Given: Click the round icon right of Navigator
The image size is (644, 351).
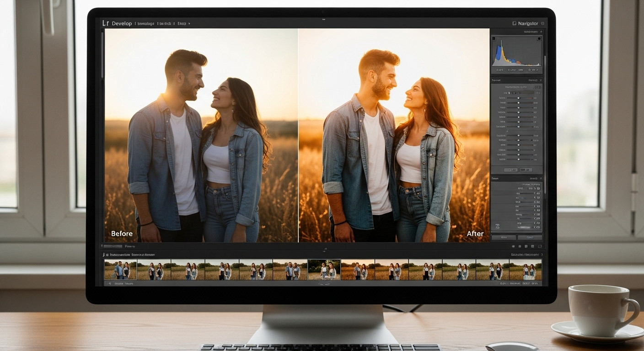Looking at the screenshot, I should [542, 23].
